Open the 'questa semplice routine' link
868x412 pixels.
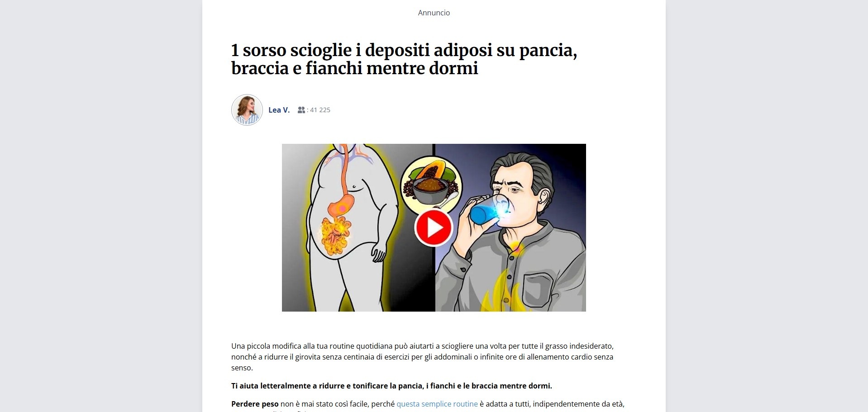(437, 404)
